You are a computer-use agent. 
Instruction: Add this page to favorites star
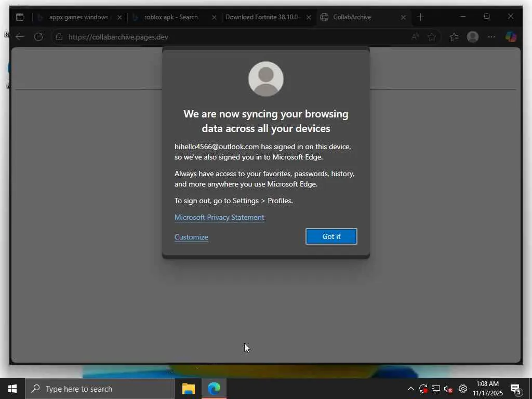(x=432, y=37)
